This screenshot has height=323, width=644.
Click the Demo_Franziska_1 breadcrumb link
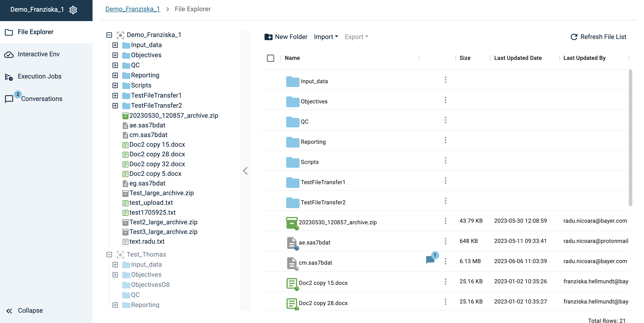pyautogui.click(x=132, y=9)
